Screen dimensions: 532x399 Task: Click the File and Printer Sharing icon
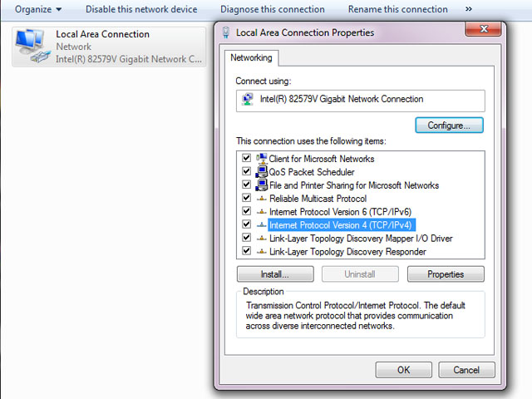(x=262, y=185)
